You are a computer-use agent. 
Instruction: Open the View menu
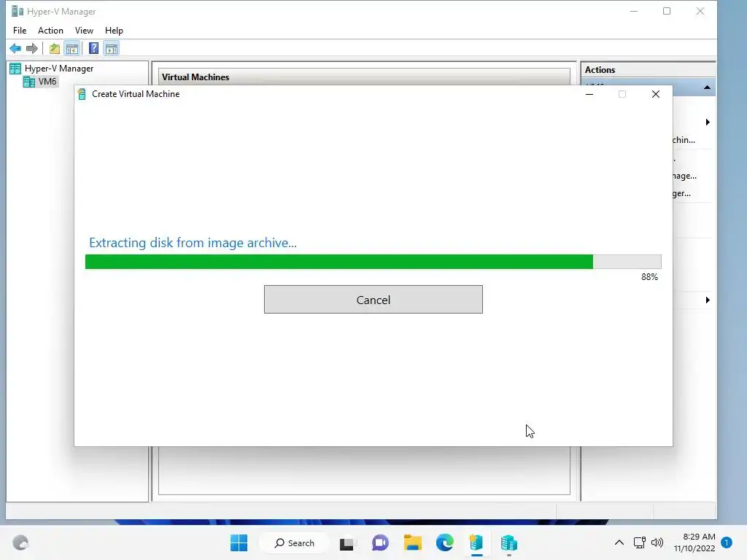pos(84,31)
